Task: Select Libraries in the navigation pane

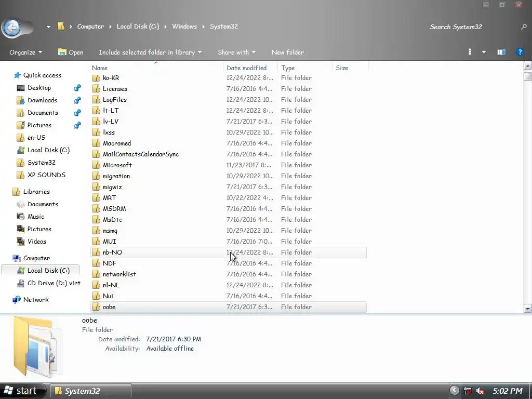Action: coord(36,192)
